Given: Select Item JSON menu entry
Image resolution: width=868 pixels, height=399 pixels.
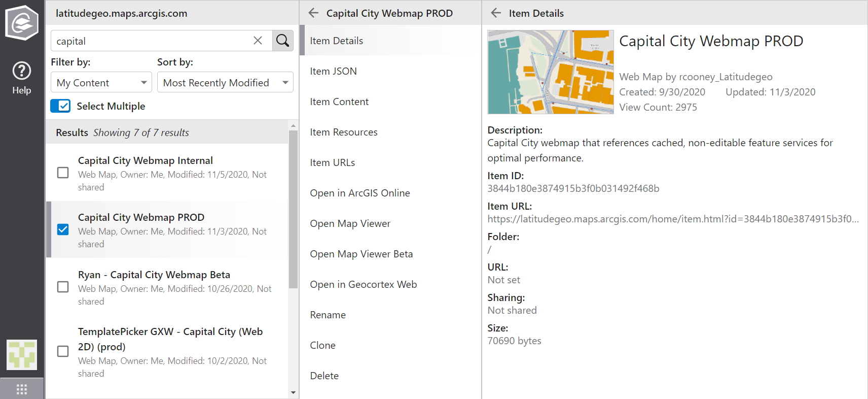Looking at the screenshot, I should click(x=390, y=71).
